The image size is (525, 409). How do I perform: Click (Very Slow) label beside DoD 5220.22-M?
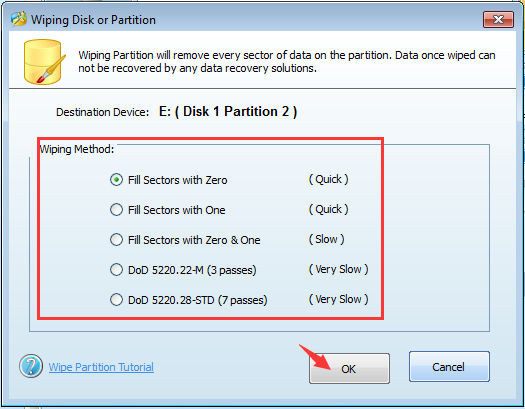click(x=339, y=269)
